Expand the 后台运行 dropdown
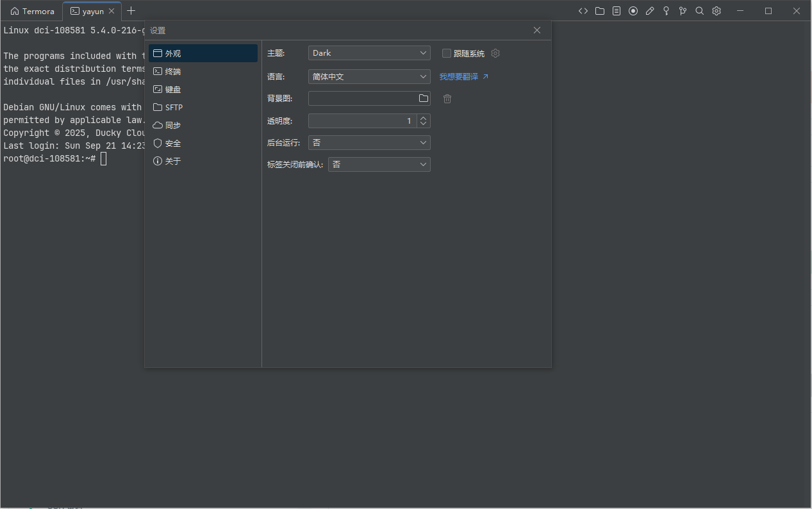 tap(369, 142)
